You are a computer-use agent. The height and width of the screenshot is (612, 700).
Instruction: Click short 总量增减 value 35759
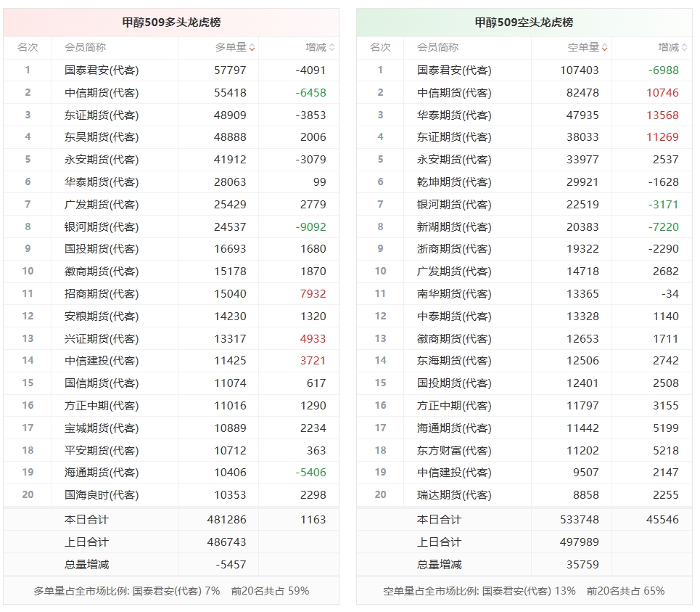(582, 564)
